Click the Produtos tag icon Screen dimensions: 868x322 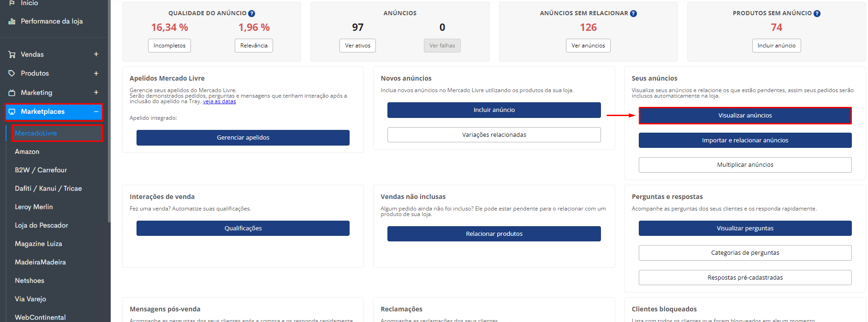(x=12, y=73)
